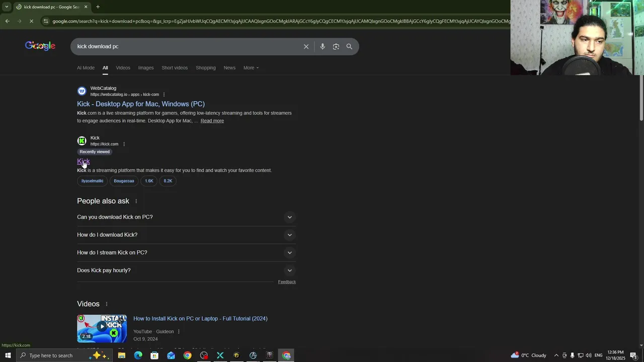Open the Bougassaa sitelink chip

pos(124,181)
